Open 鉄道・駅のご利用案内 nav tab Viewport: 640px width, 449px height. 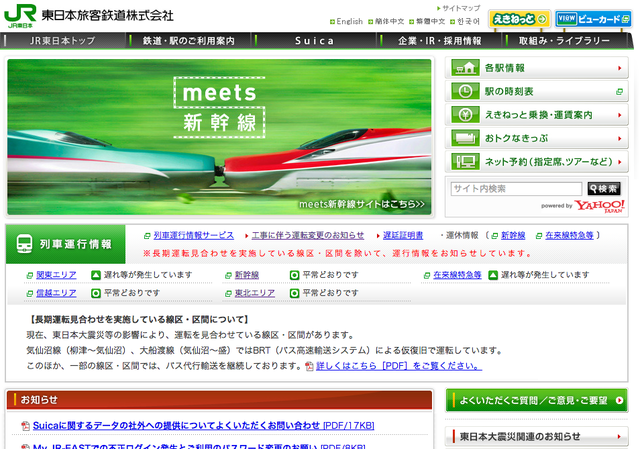(x=189, y=41)
